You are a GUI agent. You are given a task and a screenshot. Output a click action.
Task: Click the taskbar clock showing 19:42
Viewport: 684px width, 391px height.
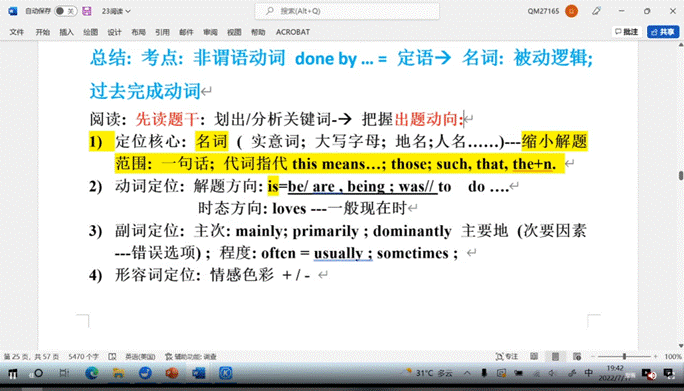(x=615, y=373)
